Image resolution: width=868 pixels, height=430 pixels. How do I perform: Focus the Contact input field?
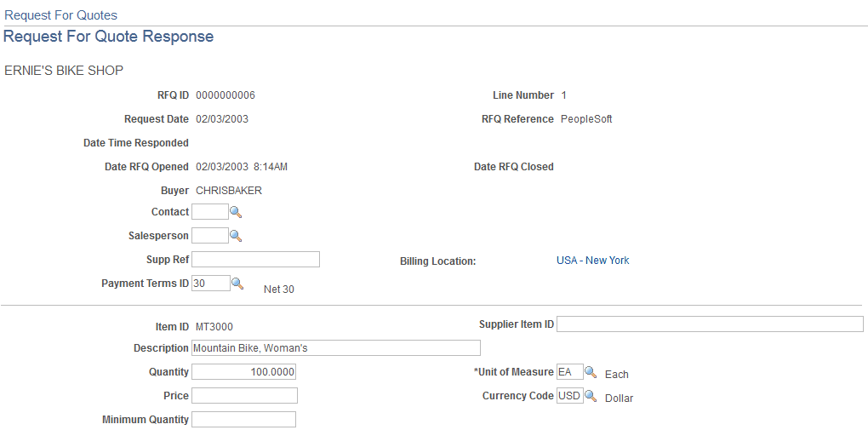(210, 212)
